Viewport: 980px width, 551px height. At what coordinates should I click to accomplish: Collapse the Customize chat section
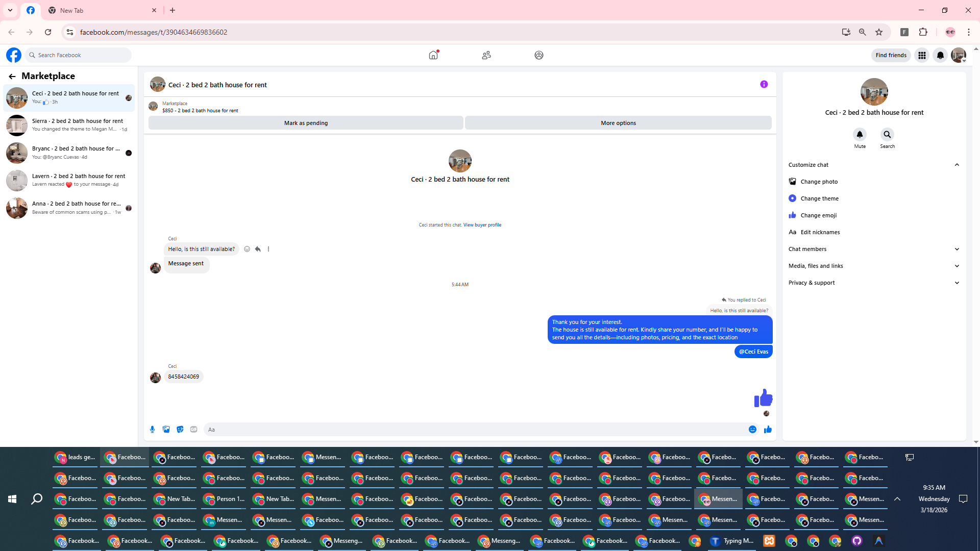[957, 165]
